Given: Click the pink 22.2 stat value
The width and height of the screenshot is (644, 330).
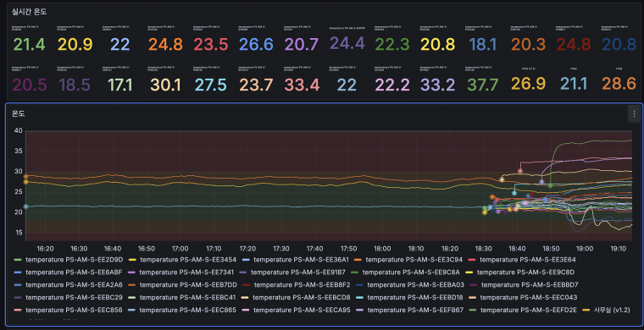Looking at the screenshot, I should tap(391, 85).
